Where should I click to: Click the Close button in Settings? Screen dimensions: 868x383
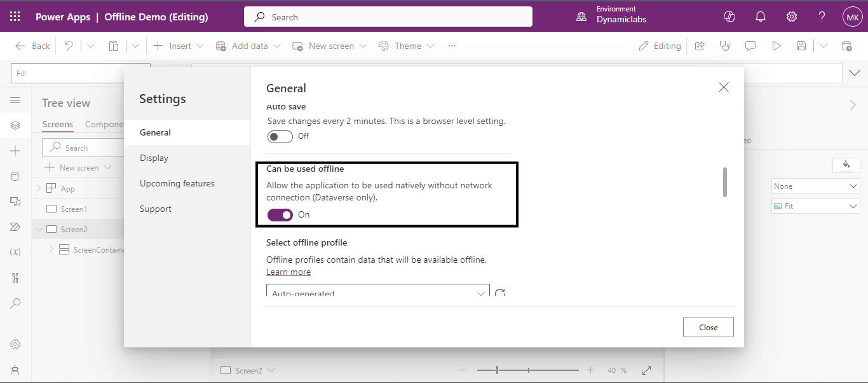pyautogui.click(x=708, y=327)
